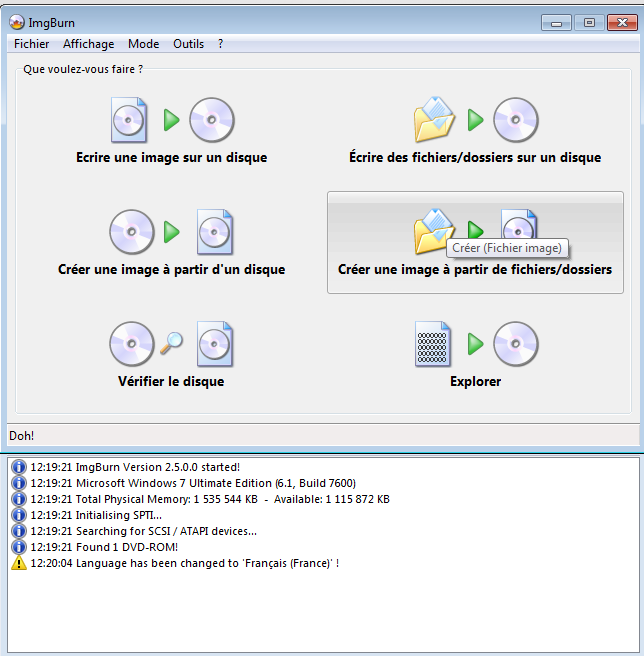Click the 'Créer (Fichier image)' tooltip

[x=507, y=248]
